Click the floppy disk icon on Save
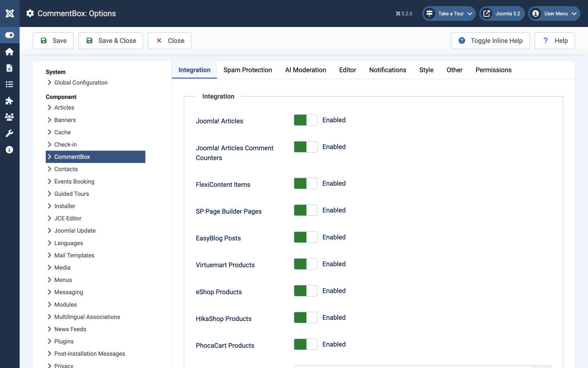The width and height of the screenshot is (588, 368). click(44, 40)
